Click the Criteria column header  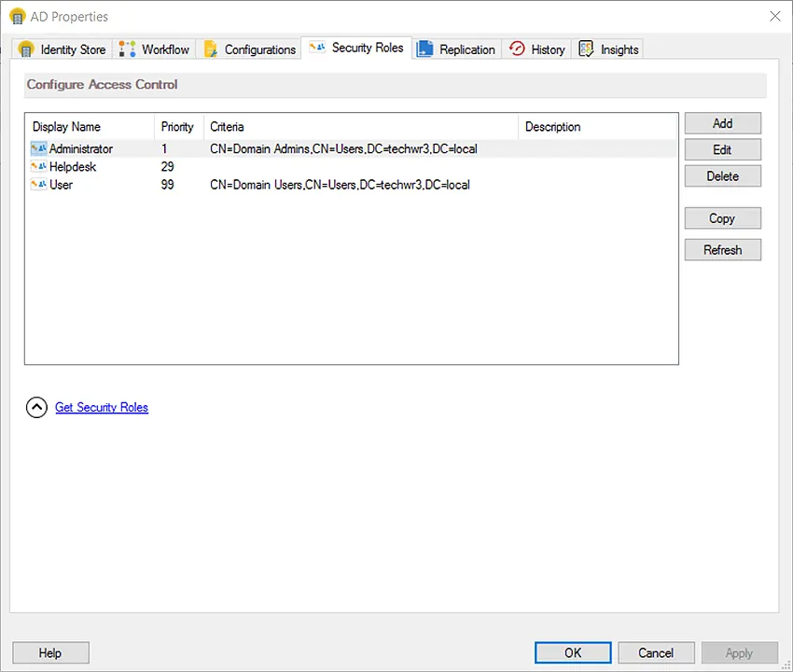click(361, 127)
